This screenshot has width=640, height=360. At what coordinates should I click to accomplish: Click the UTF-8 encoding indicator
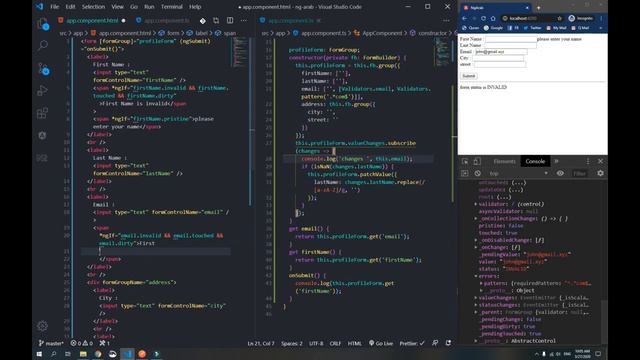pyautogui.click(x=316, y=343)
